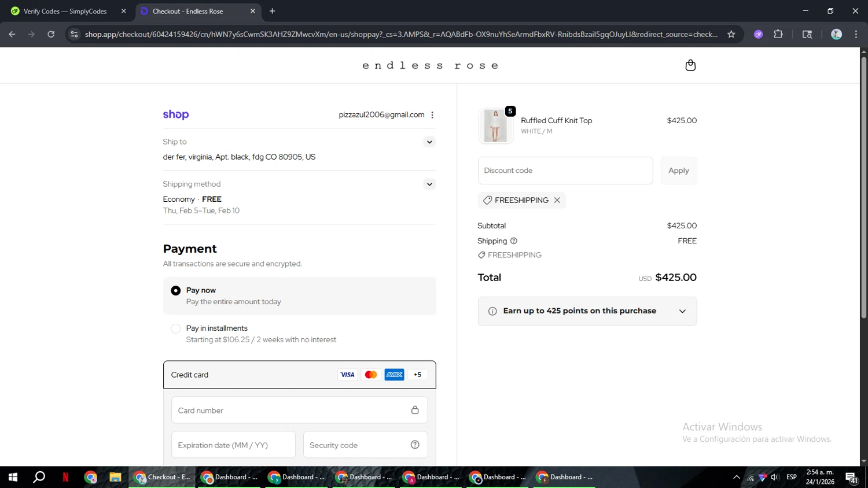The width and height of the screenshot is (868, 488).
Task: Open the browser extensions menu
Action: [778, 34]
